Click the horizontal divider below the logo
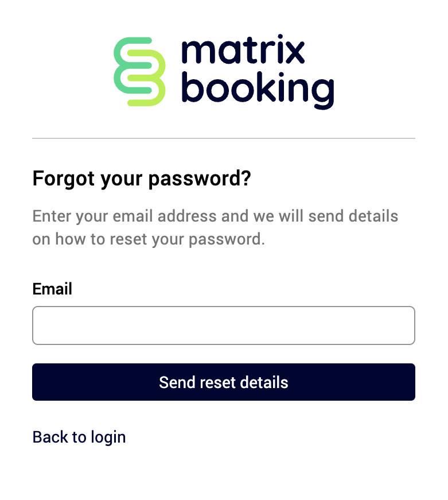Image resolution: width=448 pixels, height=500 pixels. coord(224,137)
